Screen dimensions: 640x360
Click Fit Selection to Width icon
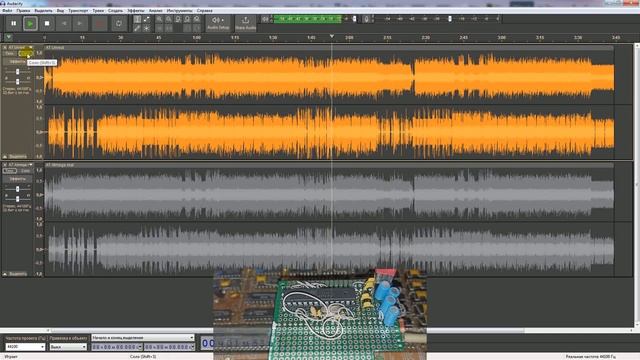pos(178,19)
